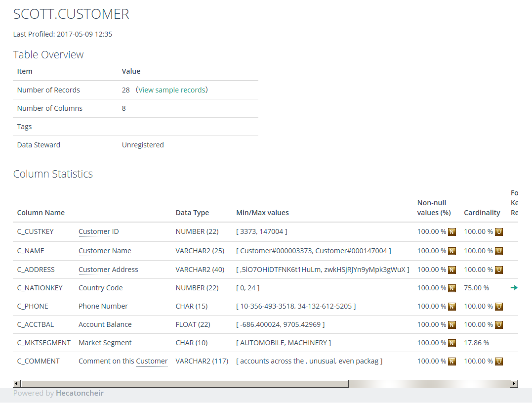Viewport: 532px width, 409px height.
Task: Click the N badge in the C_ACCTBAL row
Action: tap(451, 325)
